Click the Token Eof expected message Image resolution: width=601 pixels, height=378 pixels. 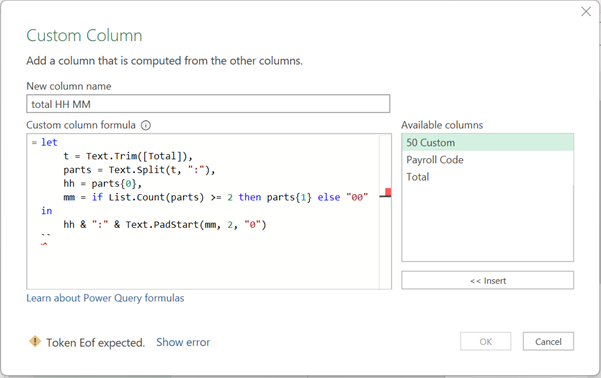point(95,342)
